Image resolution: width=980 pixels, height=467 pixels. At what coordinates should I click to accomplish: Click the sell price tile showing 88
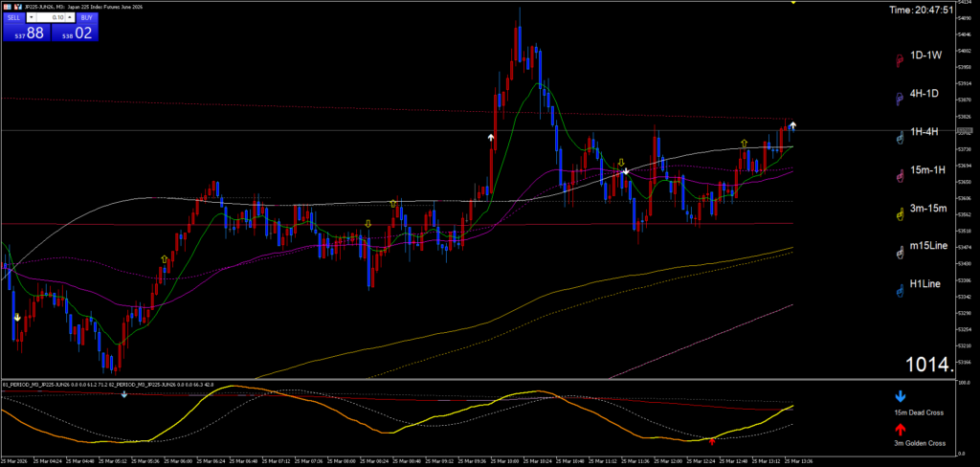pyautogui.click(x=25, y=33)
